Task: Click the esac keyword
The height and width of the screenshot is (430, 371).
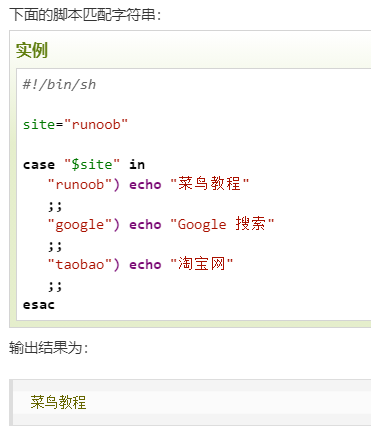Action: [39, 305]
